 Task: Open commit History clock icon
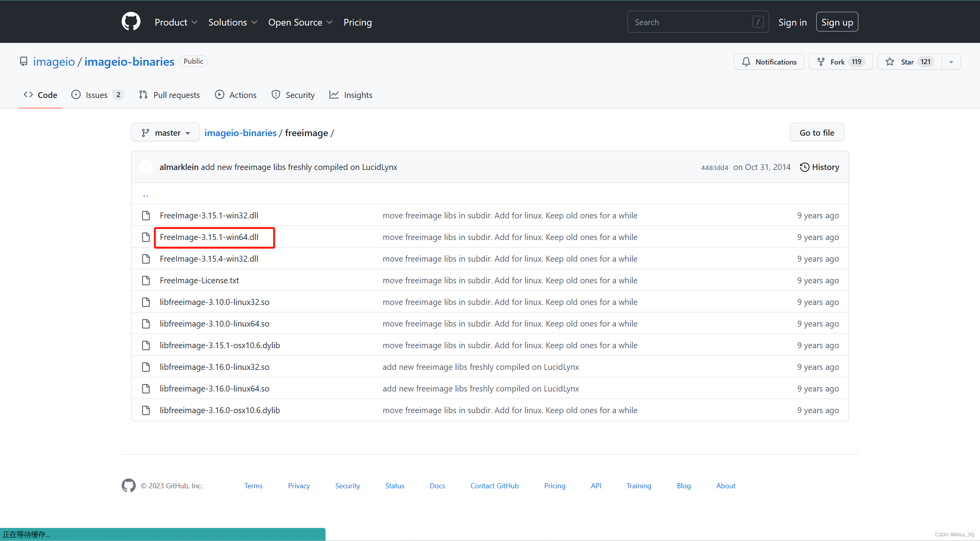(804, 167)
